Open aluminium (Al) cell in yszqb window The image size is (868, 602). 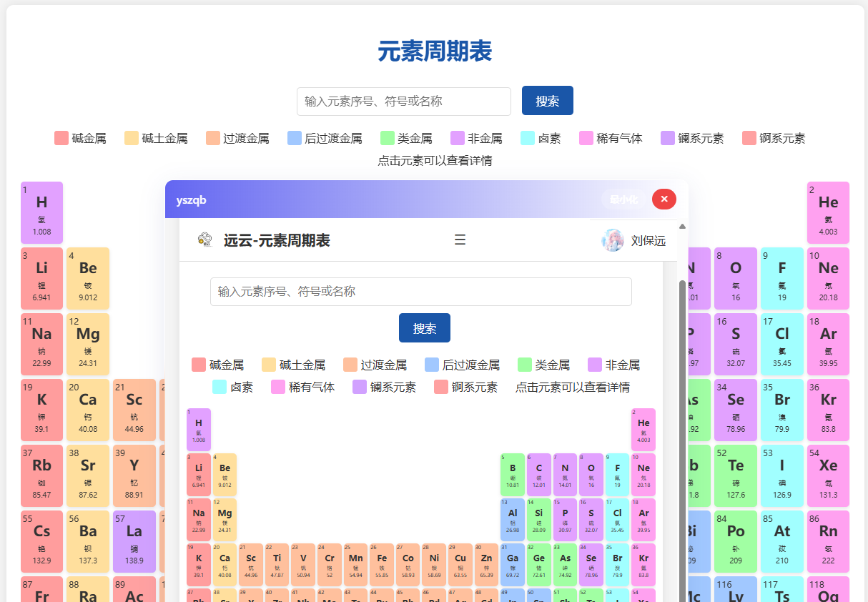[x=513, y=520]
